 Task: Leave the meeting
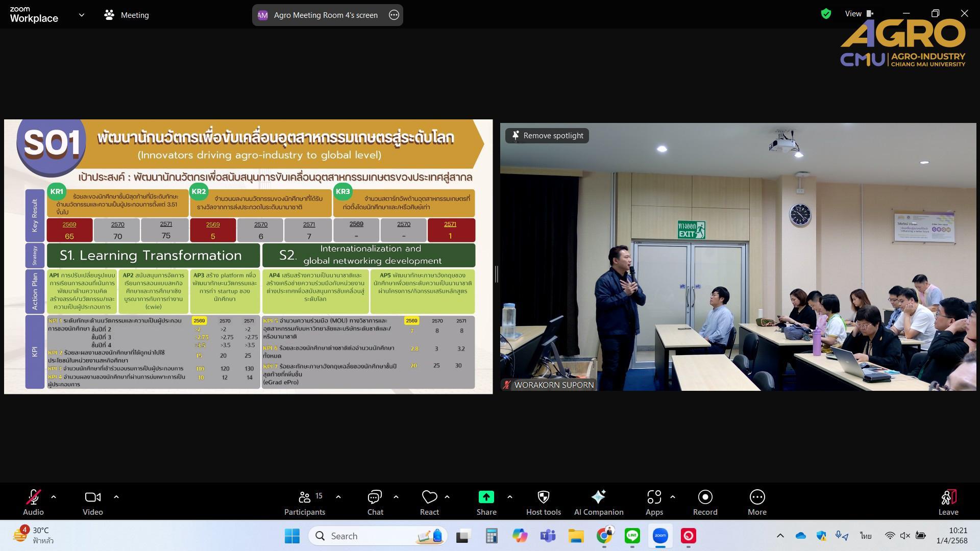[x=948, y=503]
